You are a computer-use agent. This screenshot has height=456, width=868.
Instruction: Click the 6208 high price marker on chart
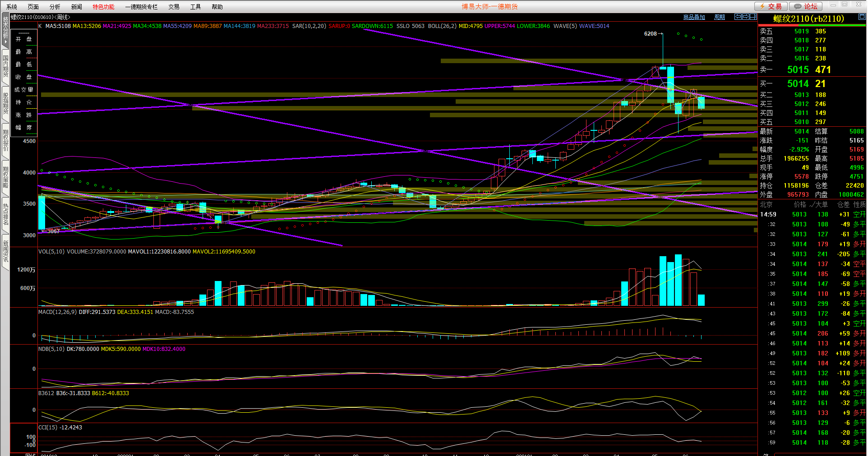pos(650,34)
